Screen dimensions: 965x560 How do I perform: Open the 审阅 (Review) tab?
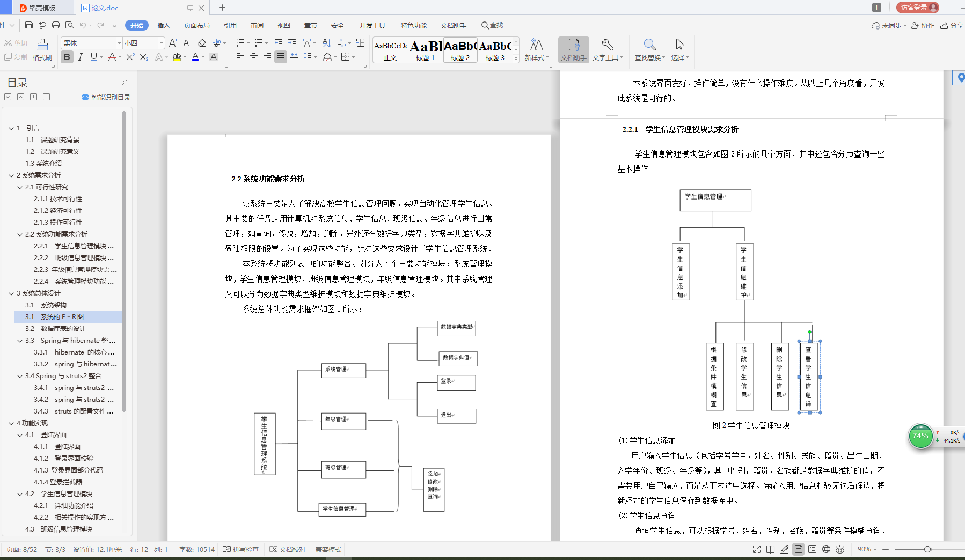point(257,25)
